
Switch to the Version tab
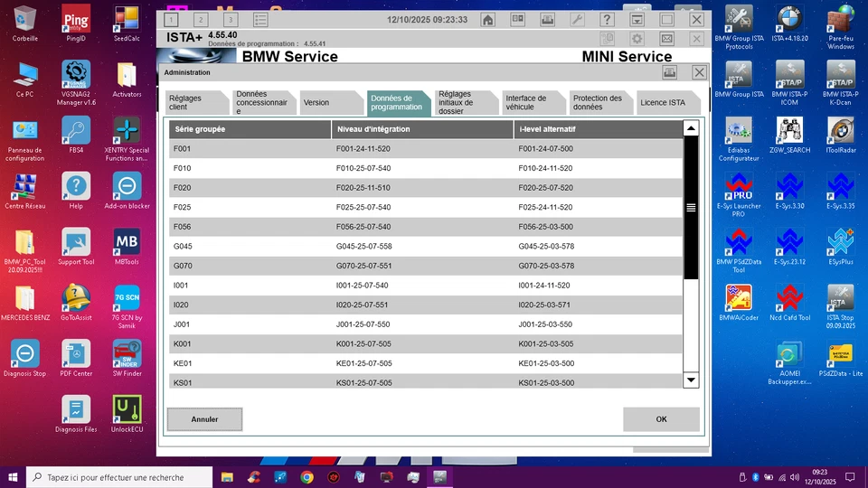(x=331, y=102)
